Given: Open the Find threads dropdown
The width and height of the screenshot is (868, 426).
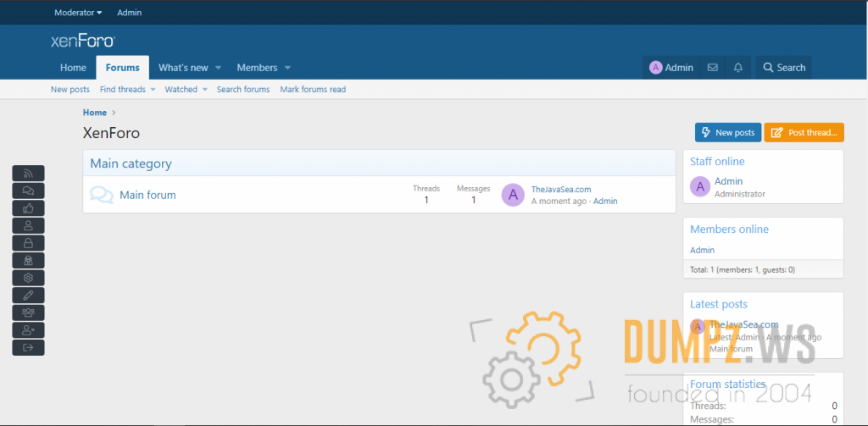Looking at the screenshot, I should (127, 90).
